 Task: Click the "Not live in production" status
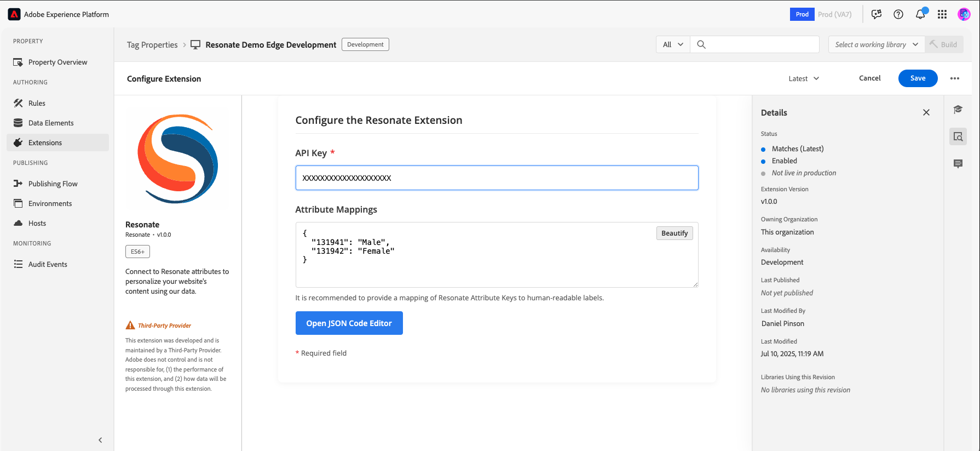pyautogui.click(x=804, y=173)
